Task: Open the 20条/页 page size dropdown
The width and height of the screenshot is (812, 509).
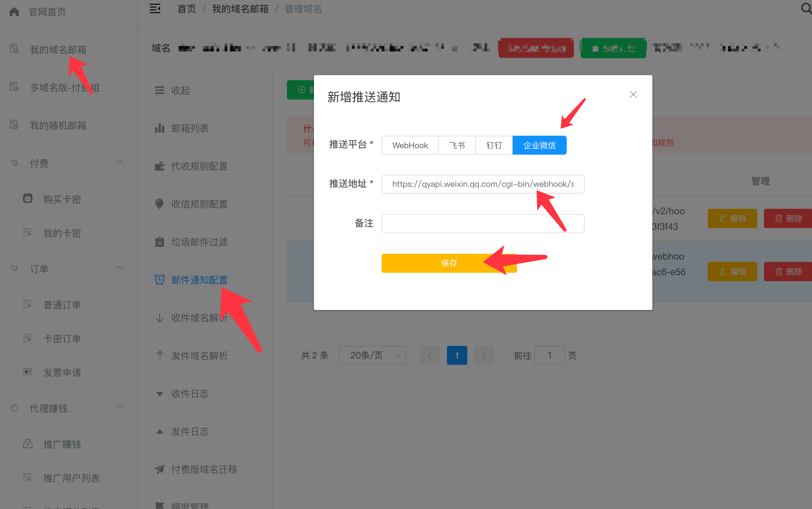Action: pos(373,355)
